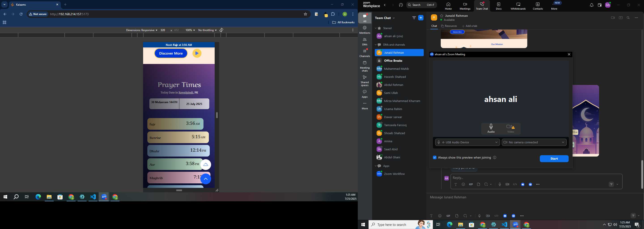Image resolution: width=644 pixels, height=229 pixels.
Task: Open Apps in Zoom sidebar
Action: click(x=365, y=94)
